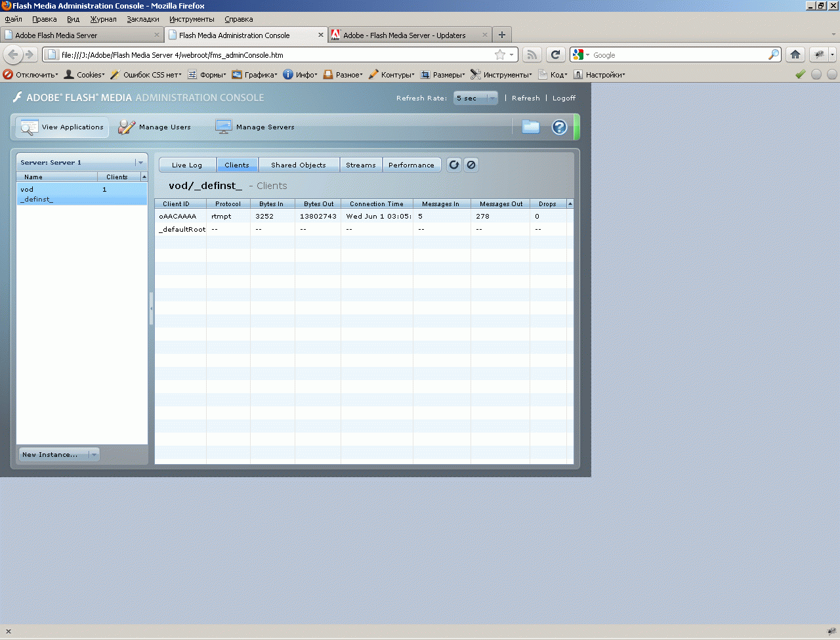Click the Manage Servers monitor icon
840x640 pixels.
(224, 127)
